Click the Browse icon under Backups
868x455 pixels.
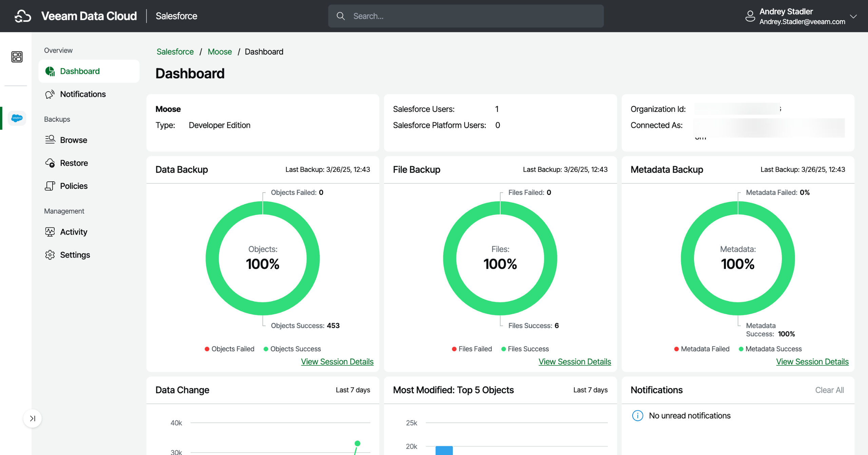pyautogui.click(x=50, y=140)
